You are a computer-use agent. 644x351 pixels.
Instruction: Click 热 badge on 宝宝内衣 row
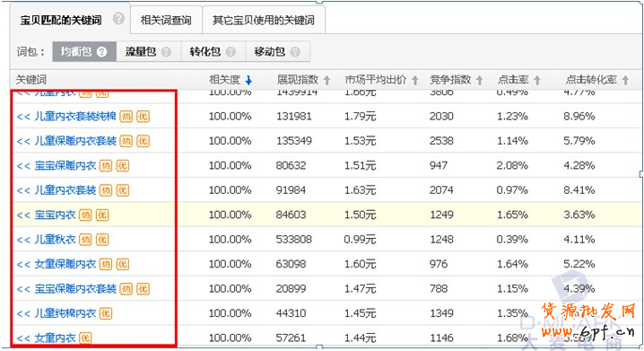85,215
